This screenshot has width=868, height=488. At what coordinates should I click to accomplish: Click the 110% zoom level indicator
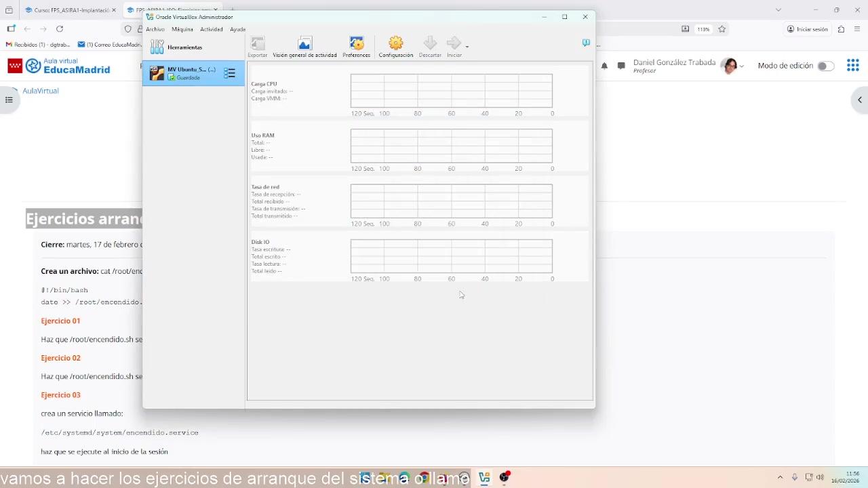pos(703,29)
